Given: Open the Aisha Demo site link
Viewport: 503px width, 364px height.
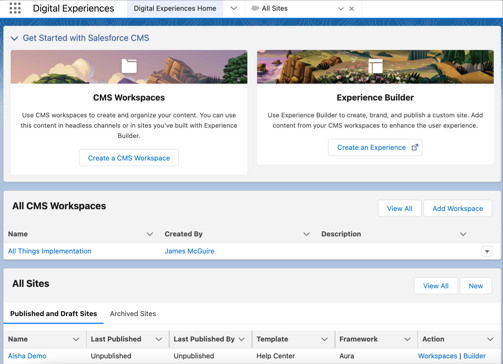Looking at the screenshot, I should [27, 356].
